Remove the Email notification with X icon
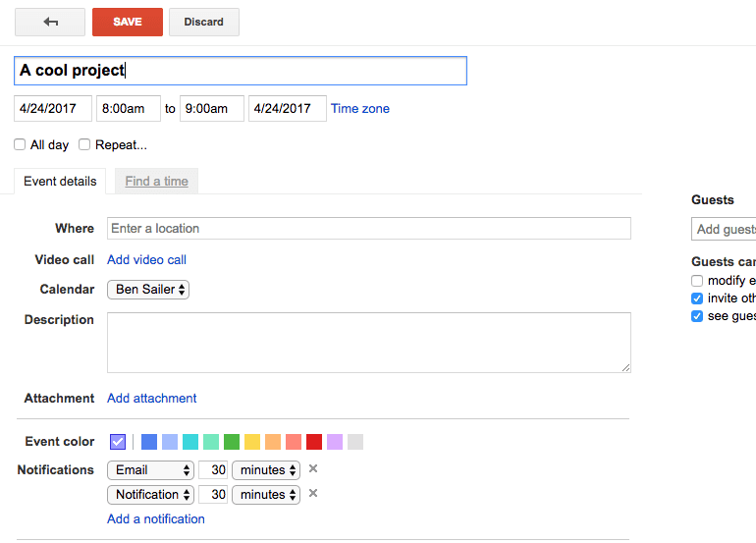Viewport: 756px width, 543px height. [313, 469]
